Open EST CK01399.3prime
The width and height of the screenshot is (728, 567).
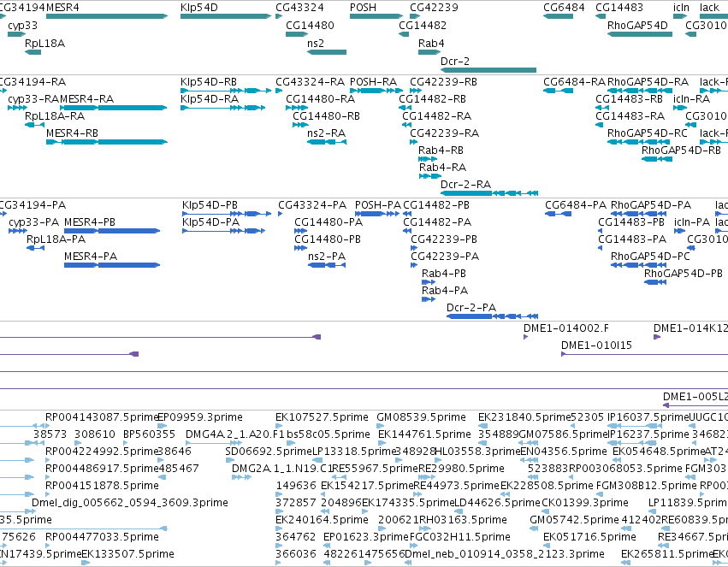click(585, 503)
